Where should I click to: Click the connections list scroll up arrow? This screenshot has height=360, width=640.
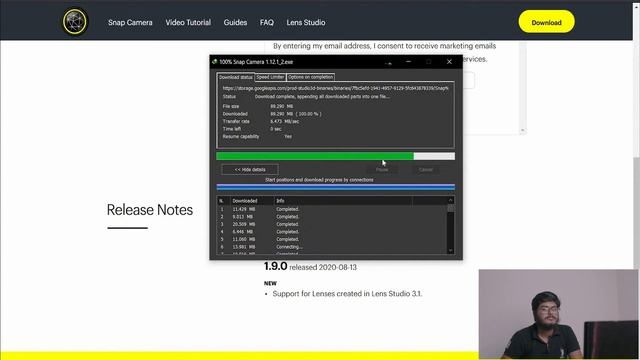(x=451, y=200)
